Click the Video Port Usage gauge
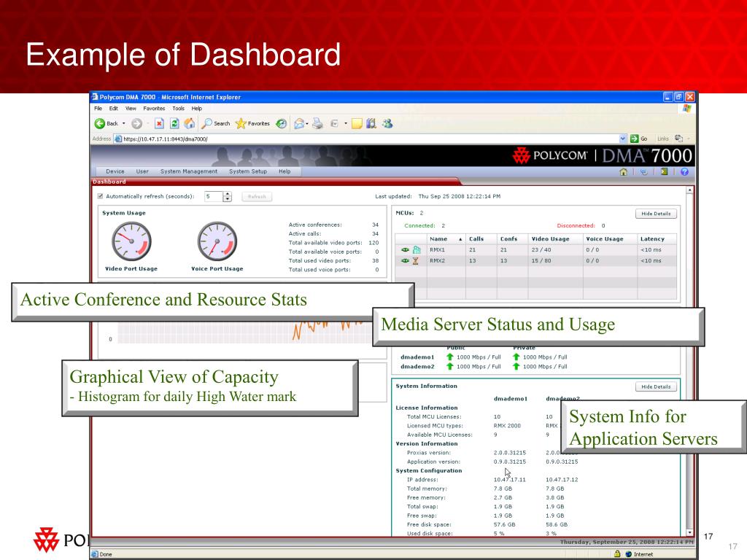Viewport: 747px width, 560px height. pos(131,241)
